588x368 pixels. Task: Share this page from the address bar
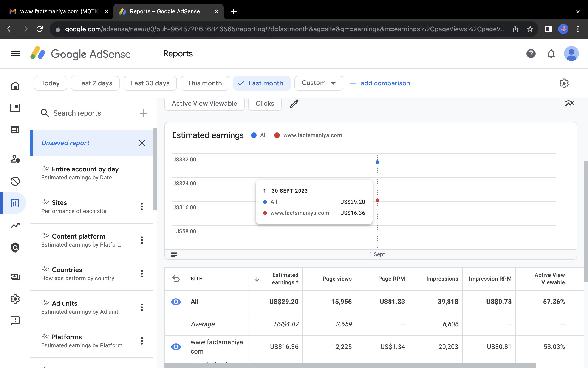coord(515,29)
